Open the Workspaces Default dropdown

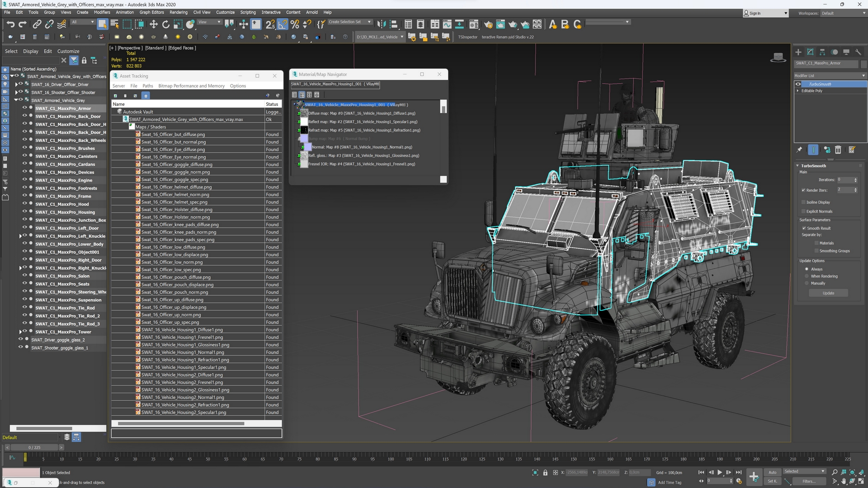tap(843, 13)
